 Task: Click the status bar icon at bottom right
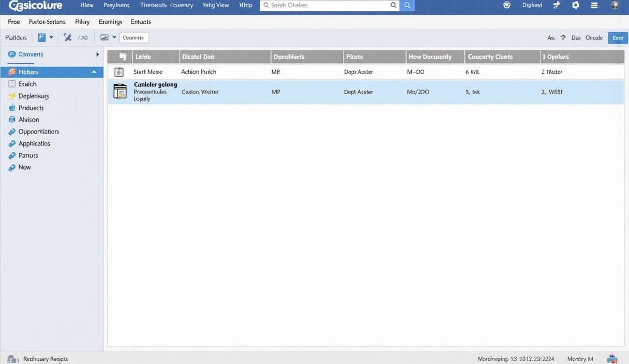[613, 358]
